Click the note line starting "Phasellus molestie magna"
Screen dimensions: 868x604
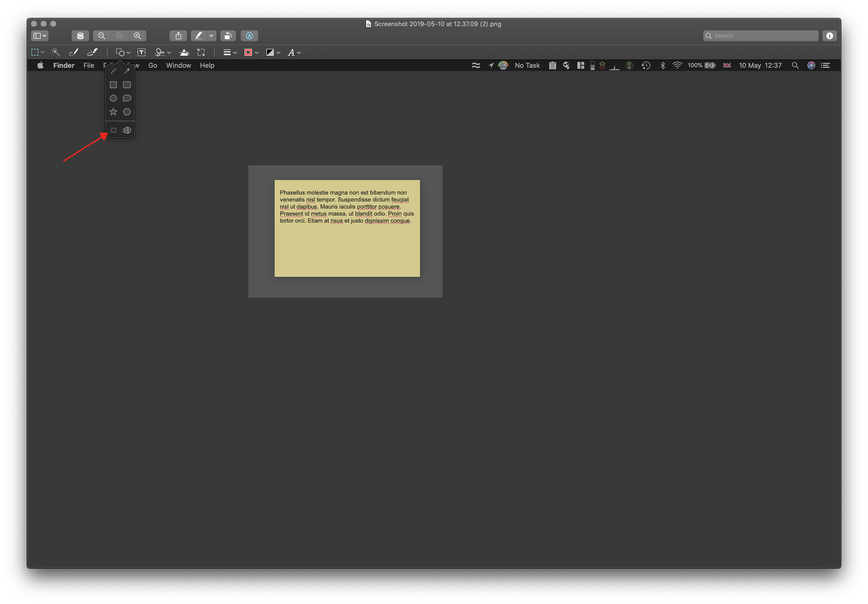point(343,193)
